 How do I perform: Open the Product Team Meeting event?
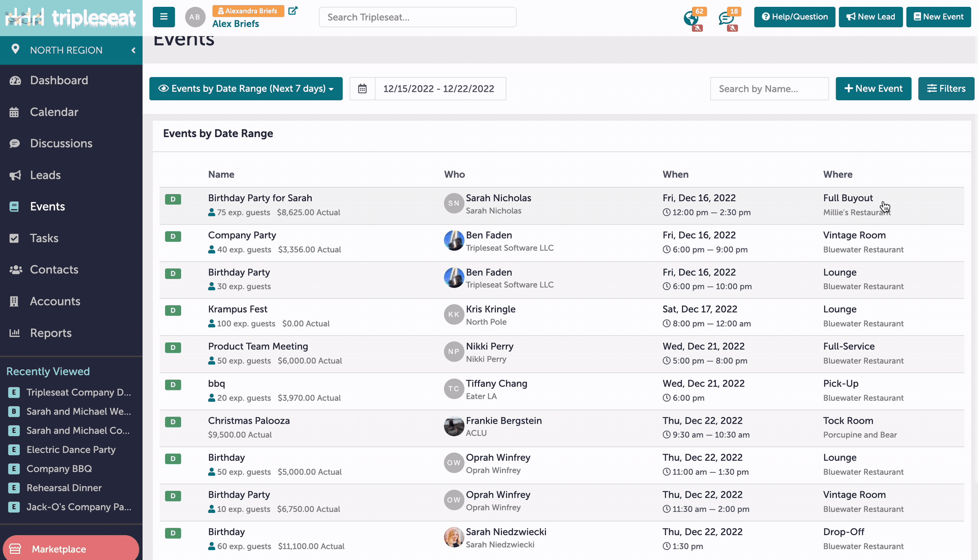(x=258, y=346)
